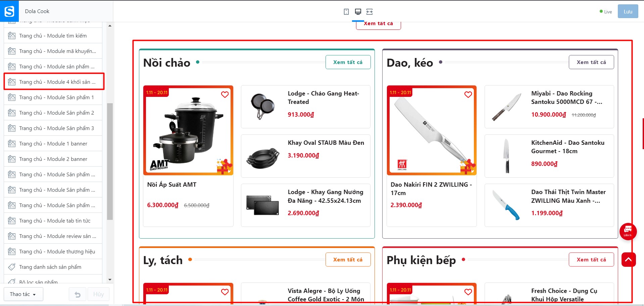Click Nồi Áp Suất AMT product name
The height and width of the screenshot is (306, 644).
click(172, 185)
